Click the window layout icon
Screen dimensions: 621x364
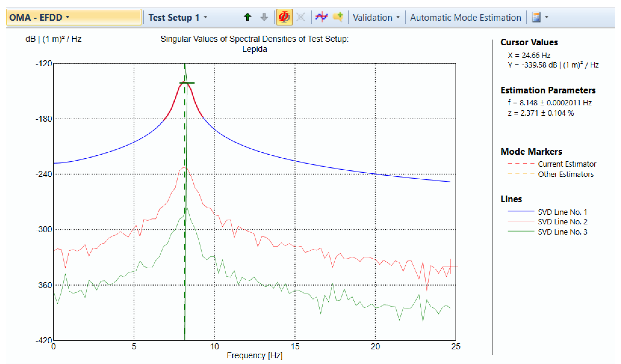(536, 17)
